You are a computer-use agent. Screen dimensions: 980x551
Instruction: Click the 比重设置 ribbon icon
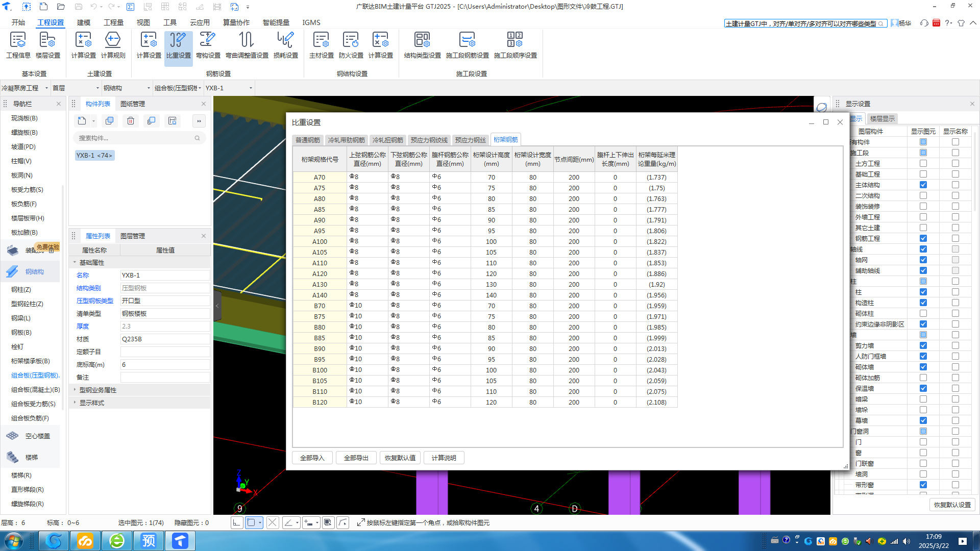(178, 45)
